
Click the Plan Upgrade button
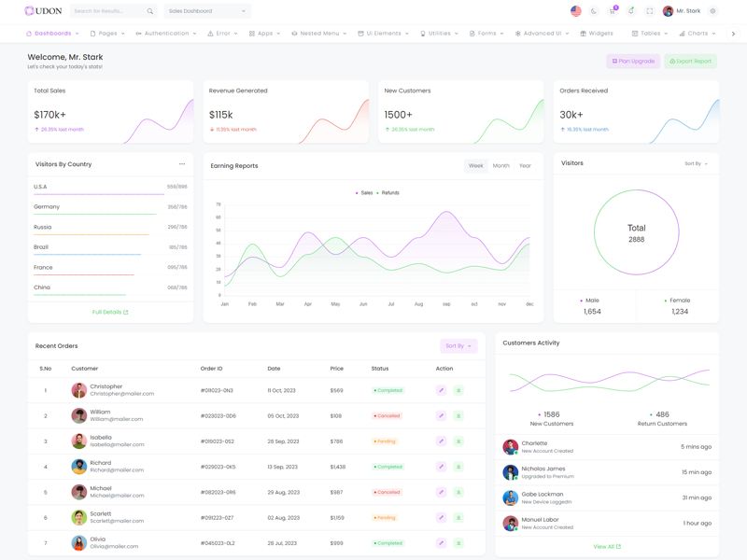tap(633, 62)
